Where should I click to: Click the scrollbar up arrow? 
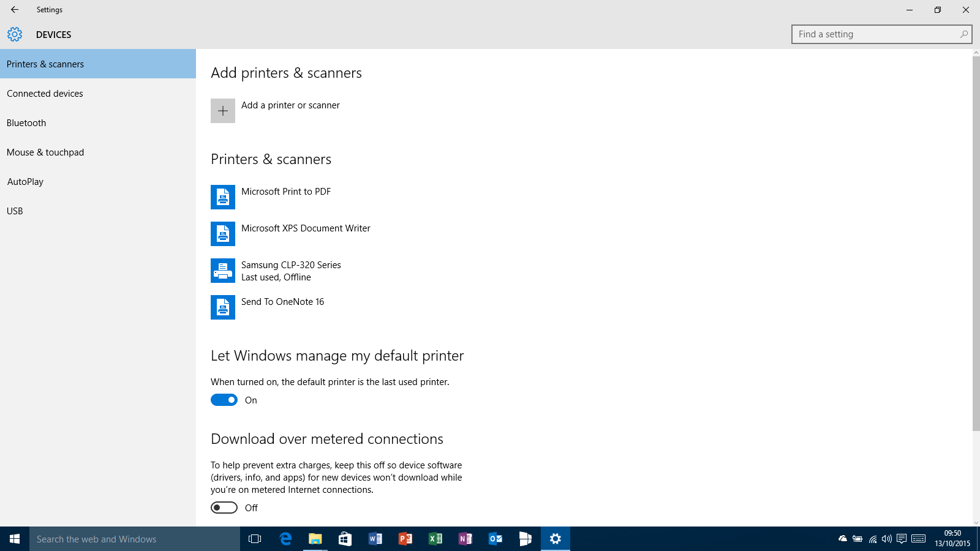pyautogui.click(x=976, y=53)
